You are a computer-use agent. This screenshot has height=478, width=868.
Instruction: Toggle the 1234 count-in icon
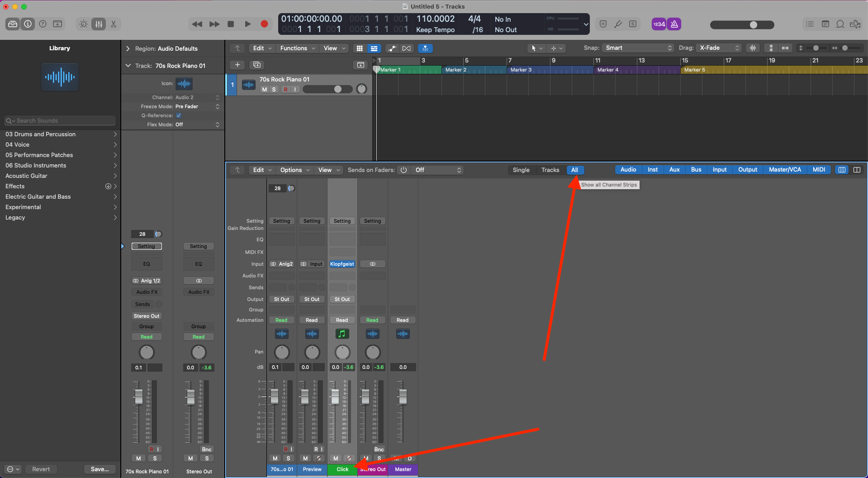click(x=659, y=24)
